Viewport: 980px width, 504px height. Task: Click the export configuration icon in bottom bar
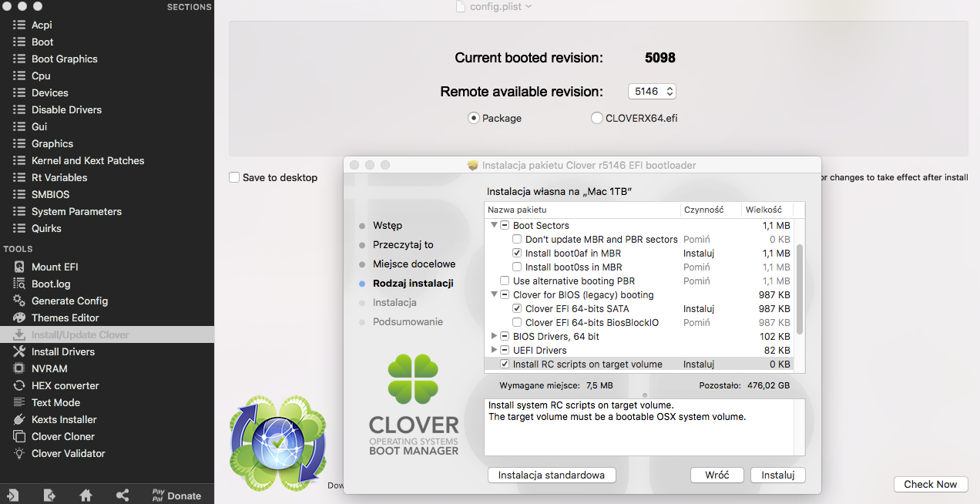(49, 495)
